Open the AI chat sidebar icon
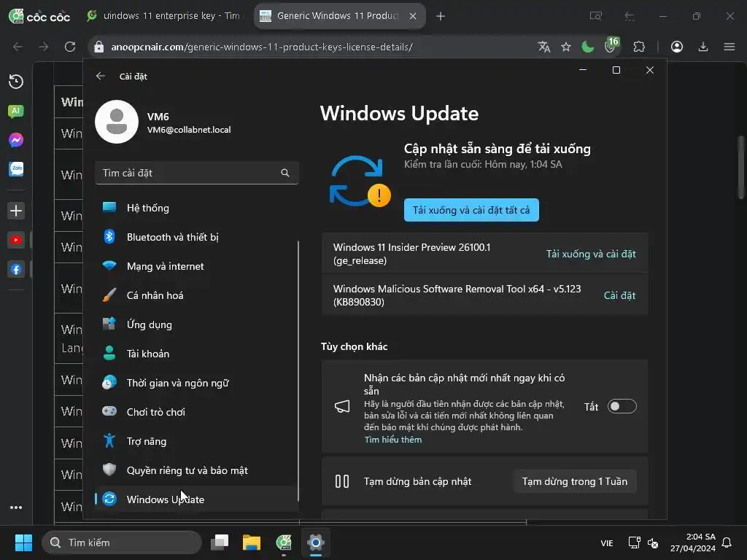 16,111
